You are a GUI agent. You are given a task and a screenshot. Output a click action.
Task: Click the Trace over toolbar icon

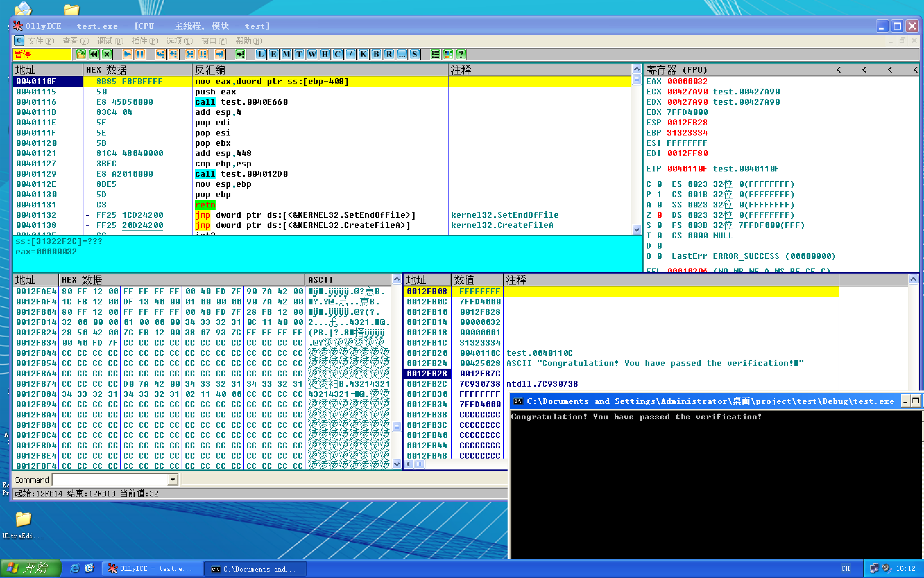[x=203, y=54]
